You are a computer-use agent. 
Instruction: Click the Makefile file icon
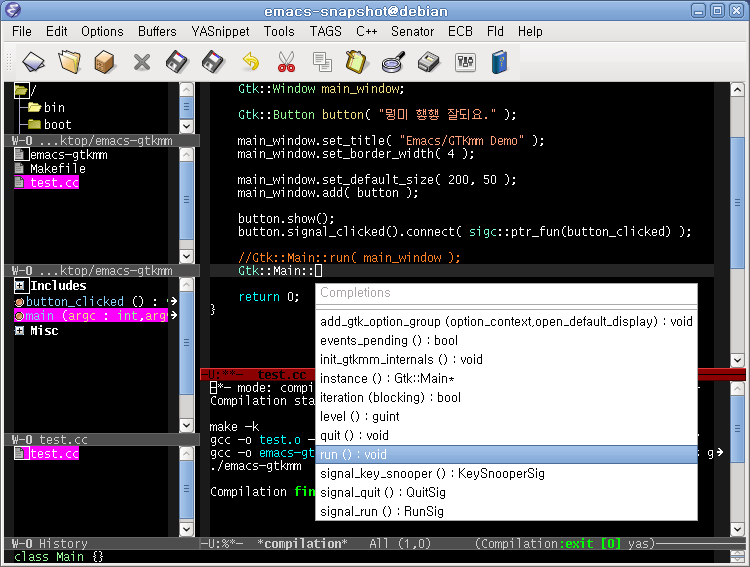point(19,168)
